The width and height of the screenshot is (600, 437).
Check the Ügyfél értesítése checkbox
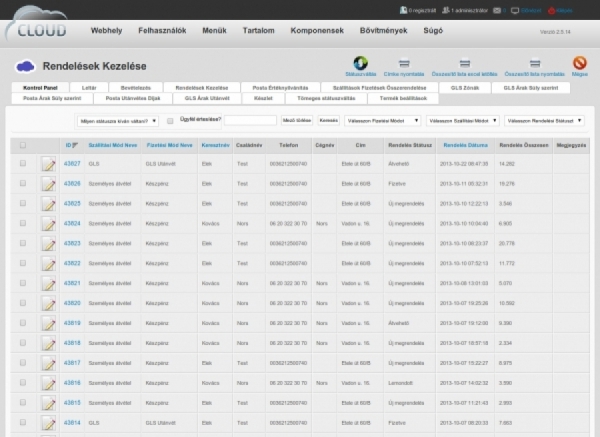170,121
